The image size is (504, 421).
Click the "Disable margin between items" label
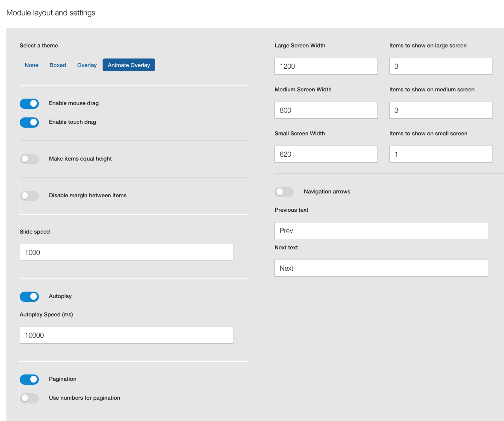pyautogui.click(x=88, y=195)
